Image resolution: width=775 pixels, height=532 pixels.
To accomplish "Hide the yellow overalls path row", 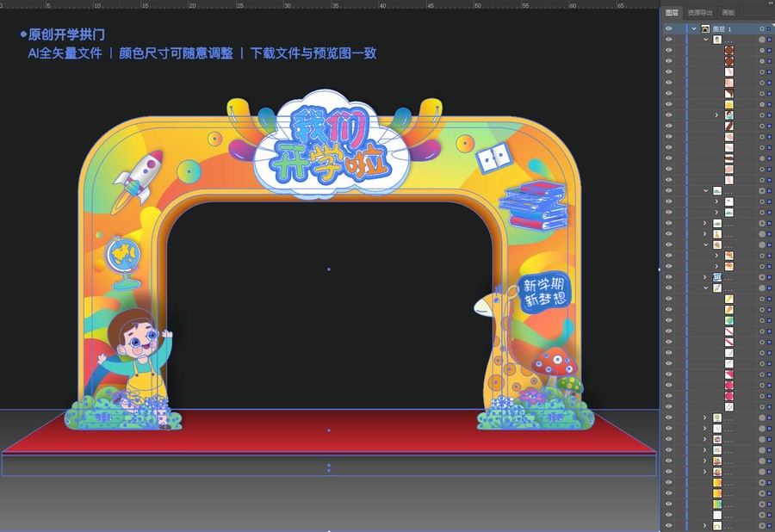I will 669,104.
